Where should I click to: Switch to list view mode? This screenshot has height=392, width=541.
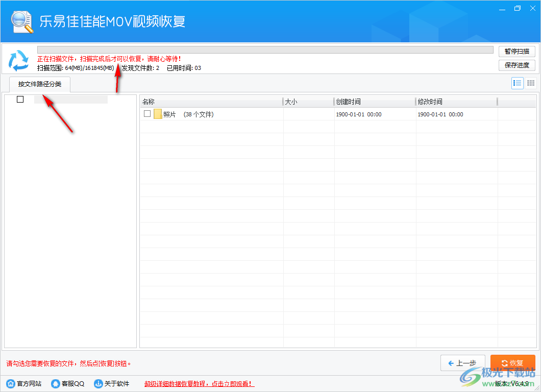click(517, 83)
